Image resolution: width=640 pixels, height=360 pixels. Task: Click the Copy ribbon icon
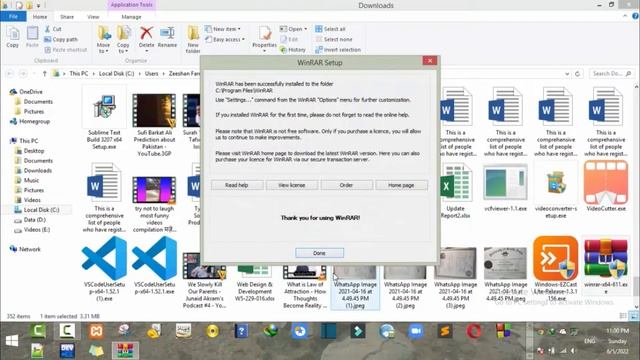pyautogui.click(x=13, y=37)
